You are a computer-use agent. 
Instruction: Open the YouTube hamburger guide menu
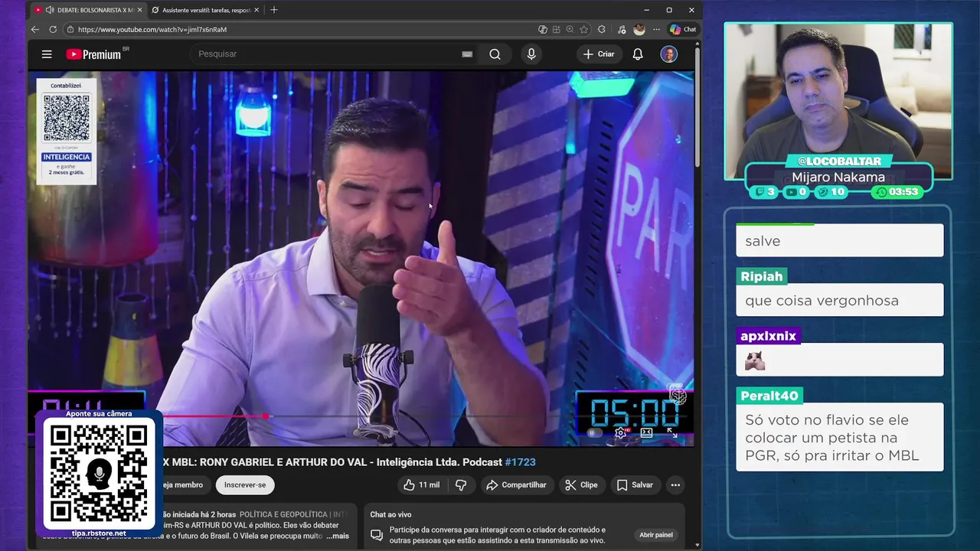click(x=47, y=54)
